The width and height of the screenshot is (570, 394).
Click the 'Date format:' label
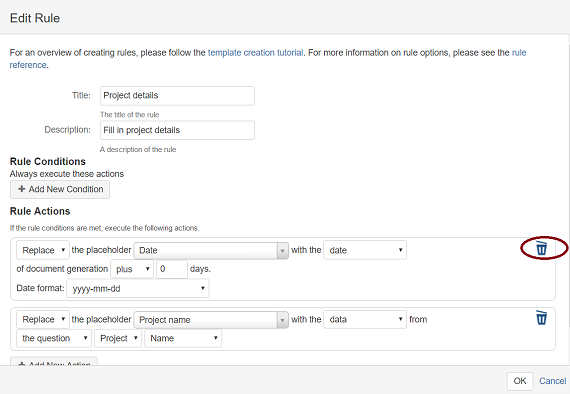click(x=40, y=288)
